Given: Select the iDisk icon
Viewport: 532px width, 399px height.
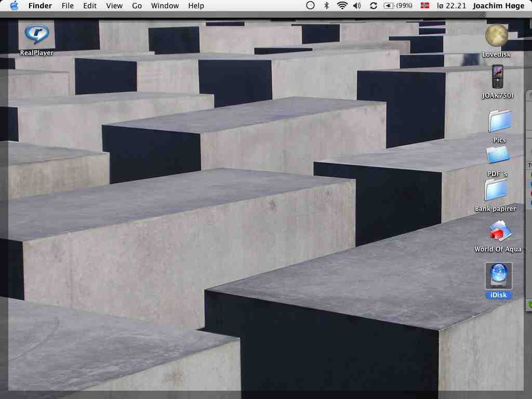Looking at the screenshot, I should 498,276.
